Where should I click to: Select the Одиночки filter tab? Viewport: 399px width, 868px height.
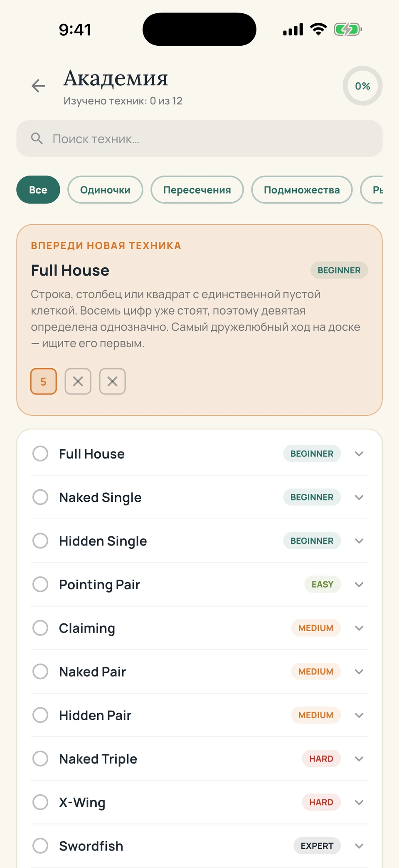(x=105, y=190)
